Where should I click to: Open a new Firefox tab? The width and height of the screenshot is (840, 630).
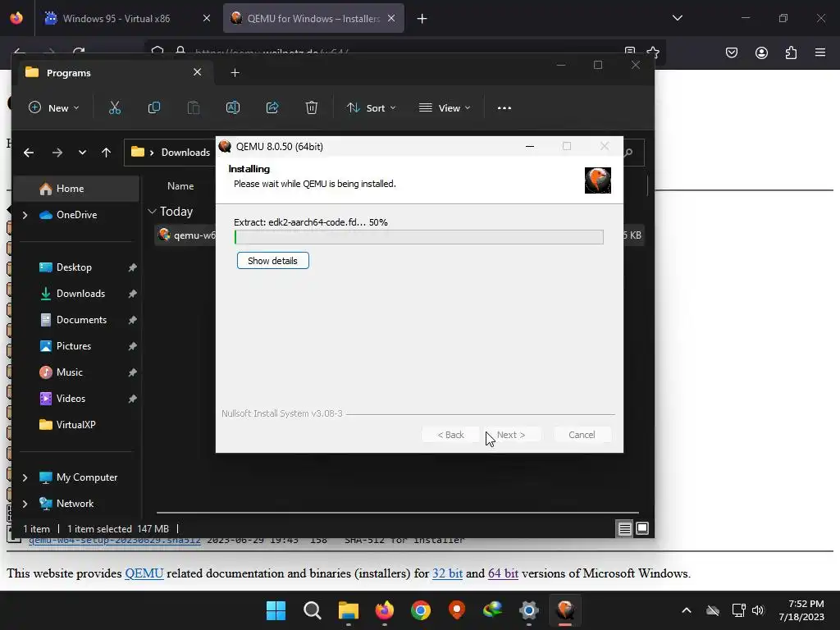pos(422,19)
